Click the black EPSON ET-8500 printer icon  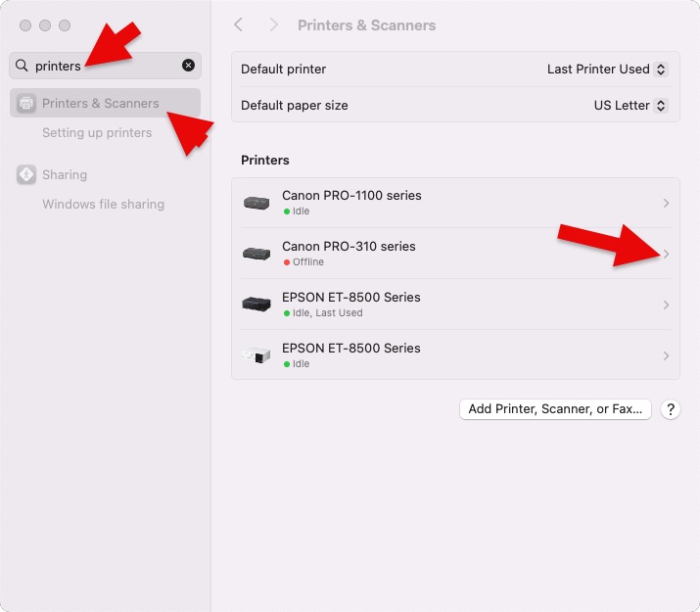point(257,305)
